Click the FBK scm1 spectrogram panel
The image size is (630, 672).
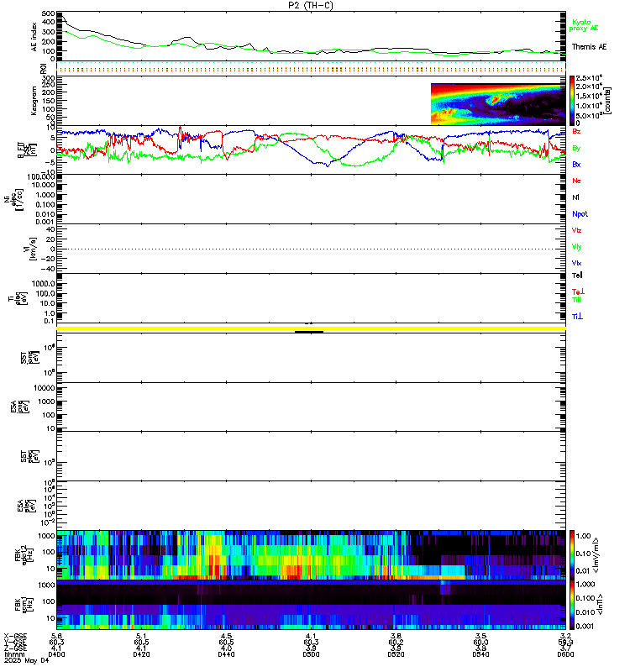click(311, 605)
